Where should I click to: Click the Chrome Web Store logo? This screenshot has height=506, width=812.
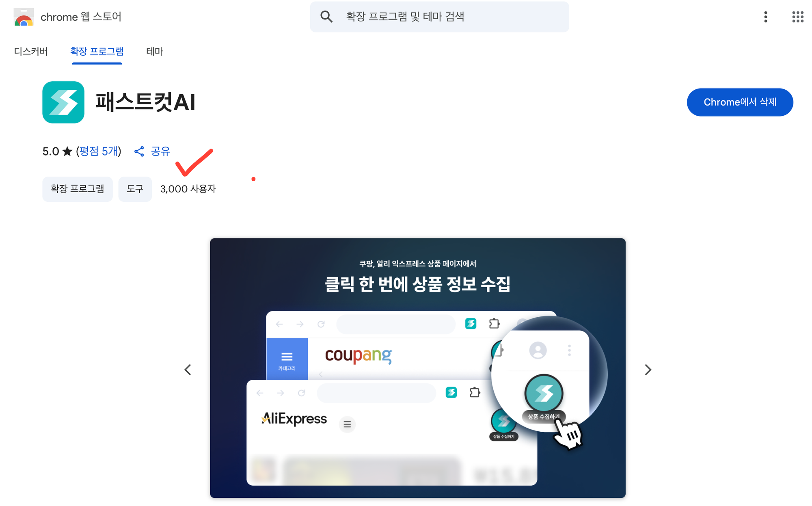pyautogui.click(x=23, y=17)
